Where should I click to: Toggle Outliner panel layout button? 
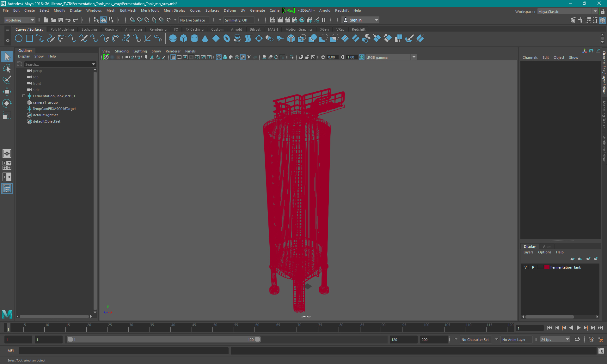tap(7, 189)
